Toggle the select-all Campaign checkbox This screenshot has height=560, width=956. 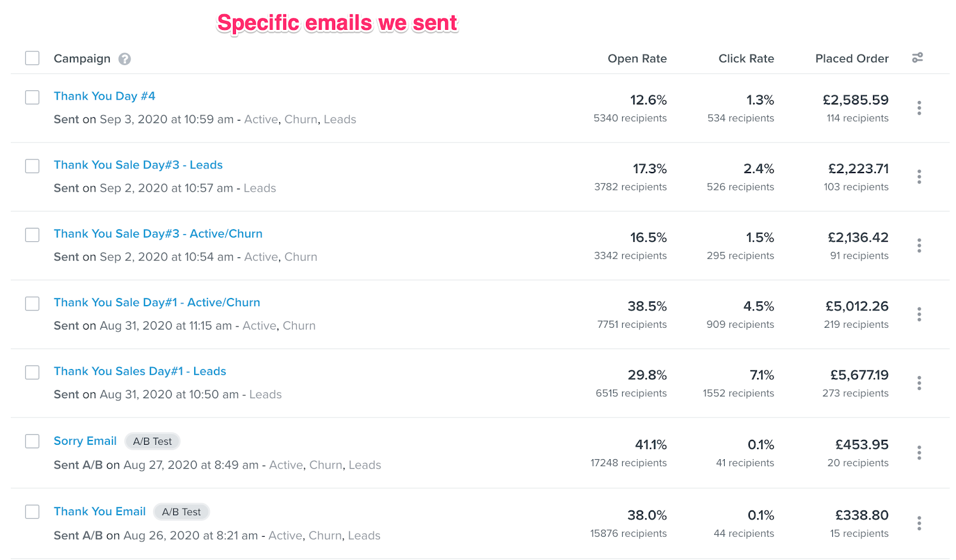click(x=32, y=58)
